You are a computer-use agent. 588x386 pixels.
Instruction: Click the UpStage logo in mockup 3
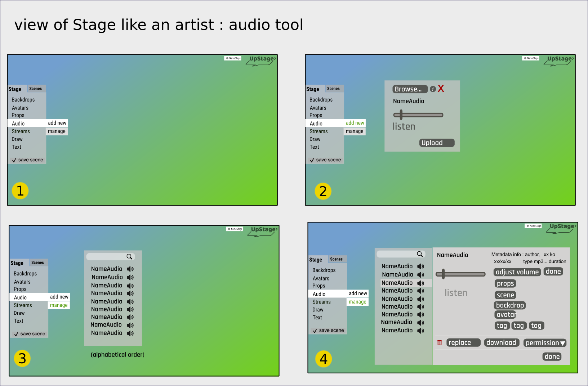263,231
